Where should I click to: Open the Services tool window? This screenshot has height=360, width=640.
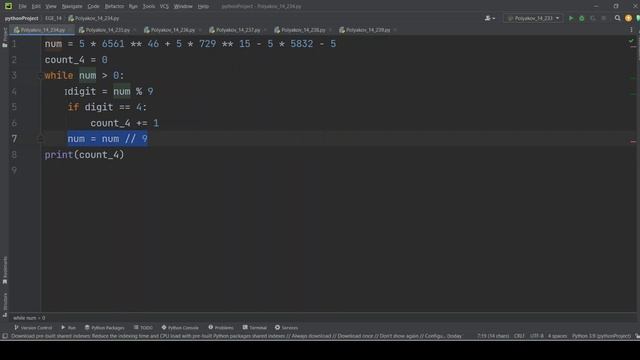click(x=286, y=327)
